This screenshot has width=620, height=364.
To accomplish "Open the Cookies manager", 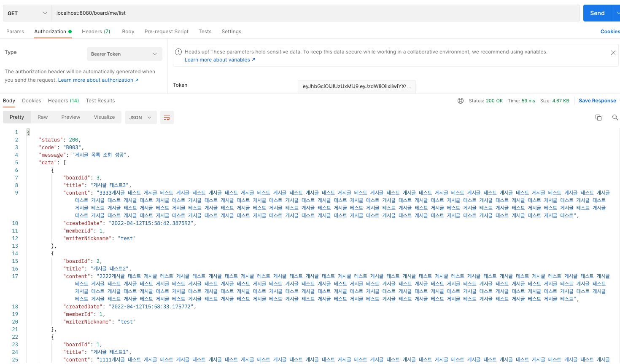I will click(610, 31).
